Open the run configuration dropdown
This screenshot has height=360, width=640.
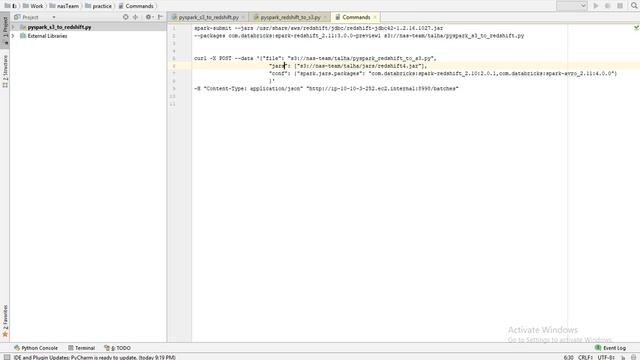pos(571,6)
